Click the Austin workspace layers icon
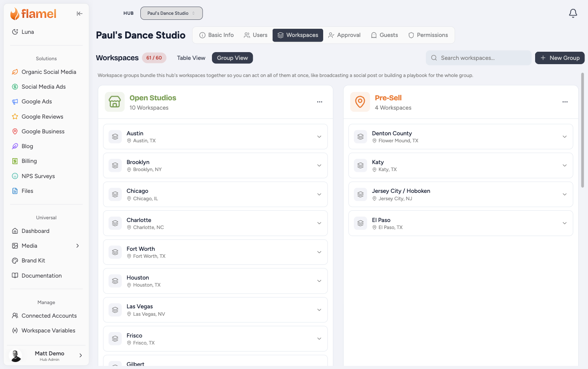This screenshot has width=588, height=369. 115,137
